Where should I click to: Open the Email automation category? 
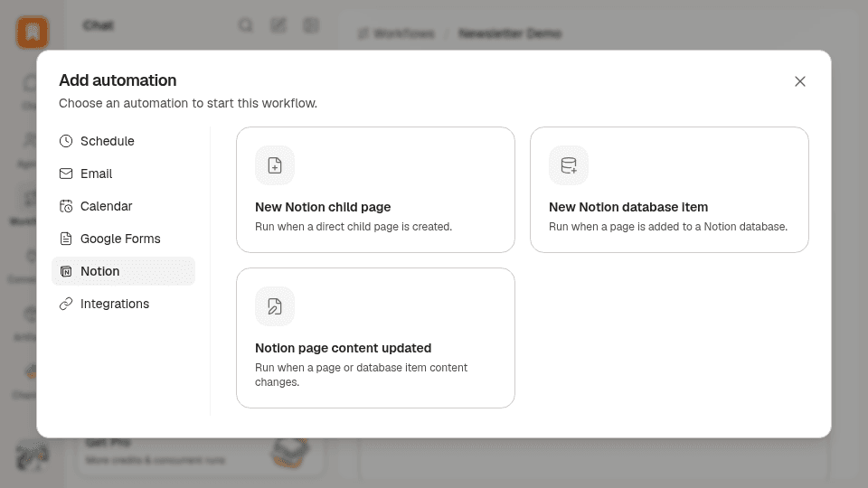[x=123, y=174]
